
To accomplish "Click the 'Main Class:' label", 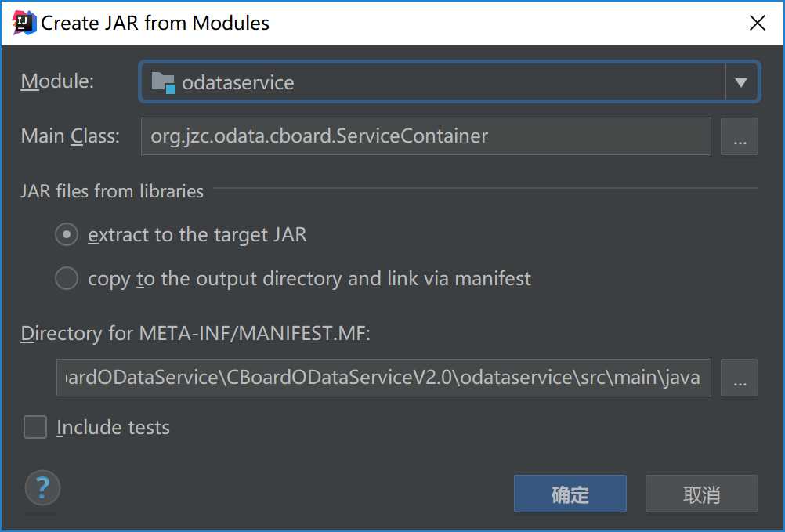I will [70, 136].
